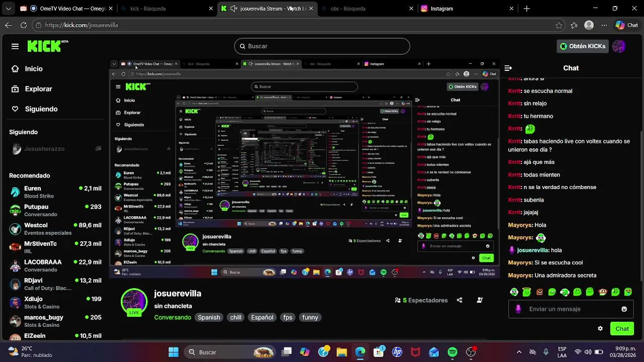Open OBS Studio from the taskbar

(471, 352)
